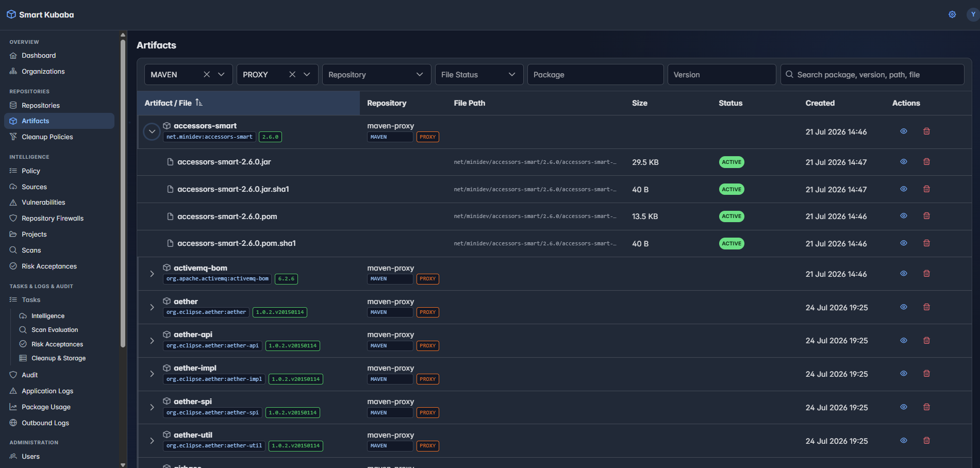
Task: Open Scans in sidebar
Action: pos(59,250)
